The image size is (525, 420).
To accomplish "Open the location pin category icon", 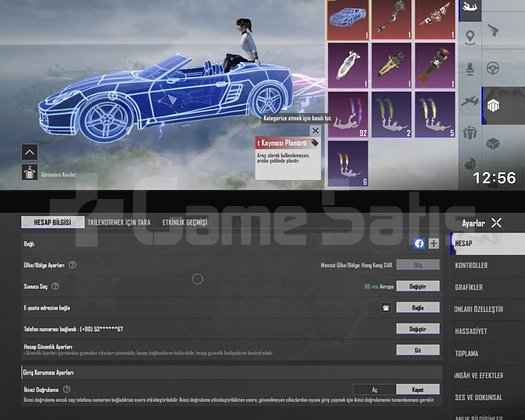I will point(470,37).
